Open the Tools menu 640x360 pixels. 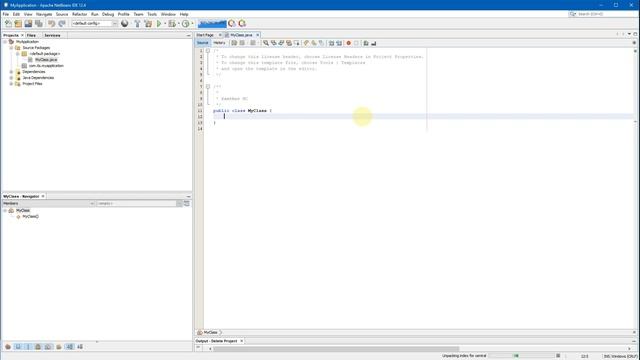152,14
